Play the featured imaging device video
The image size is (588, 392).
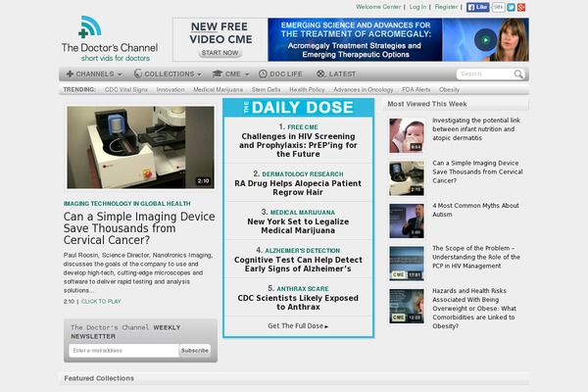point(140,147)
